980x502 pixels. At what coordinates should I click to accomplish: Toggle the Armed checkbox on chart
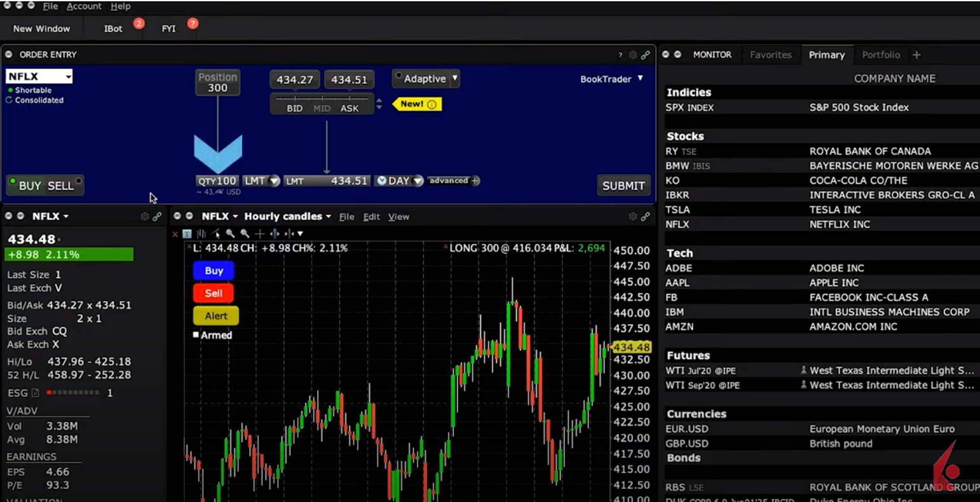click(196, 335)
